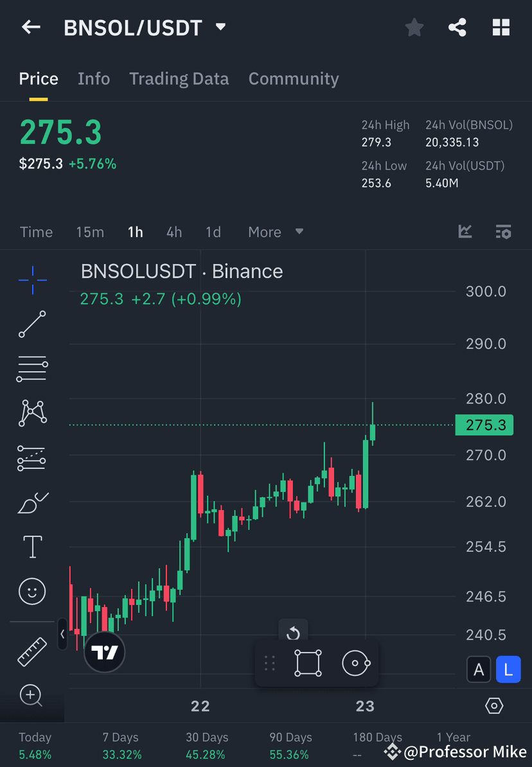
Task: Select the emoji sticker tool
Action: click(32, 591)
